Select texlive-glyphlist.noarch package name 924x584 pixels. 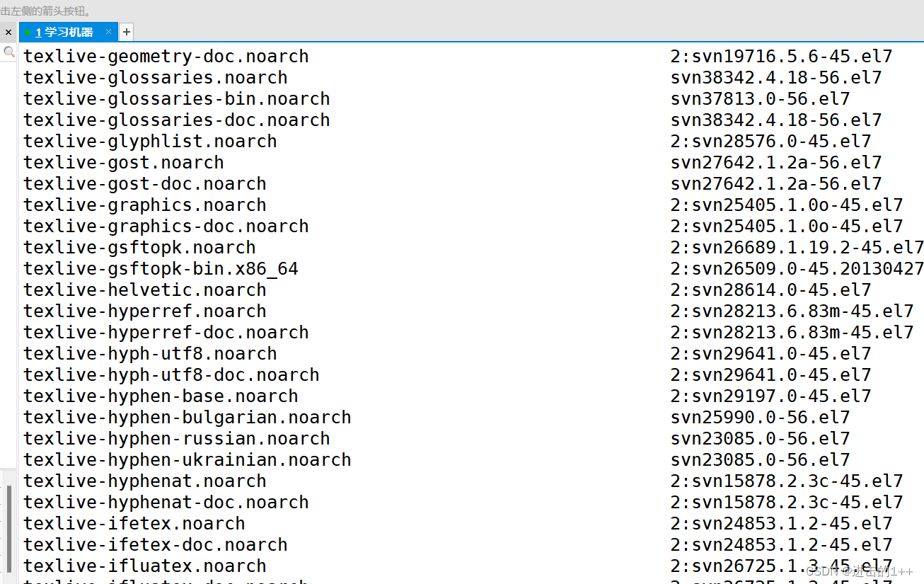tap(150, 142)
